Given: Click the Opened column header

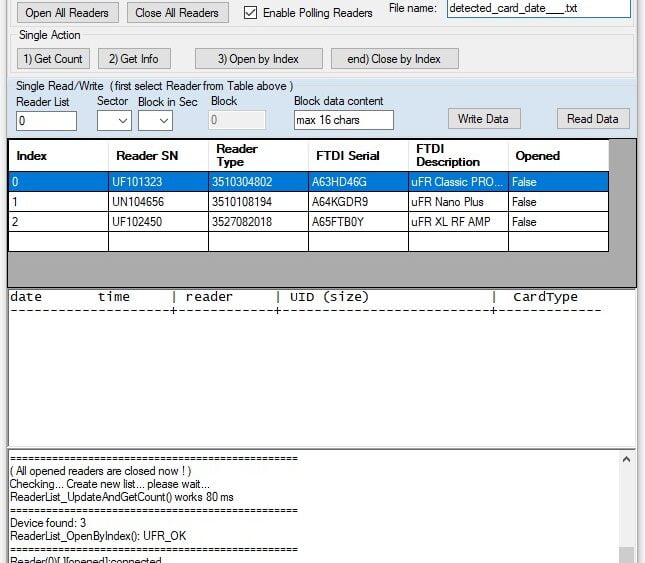Looking at the screenshot, I should tap(558, 155).
